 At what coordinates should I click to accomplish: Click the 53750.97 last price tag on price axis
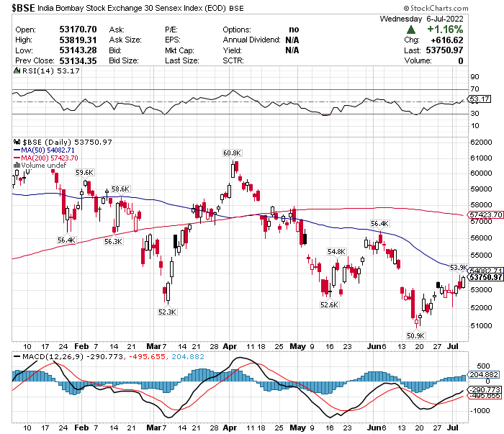point(486,277)
